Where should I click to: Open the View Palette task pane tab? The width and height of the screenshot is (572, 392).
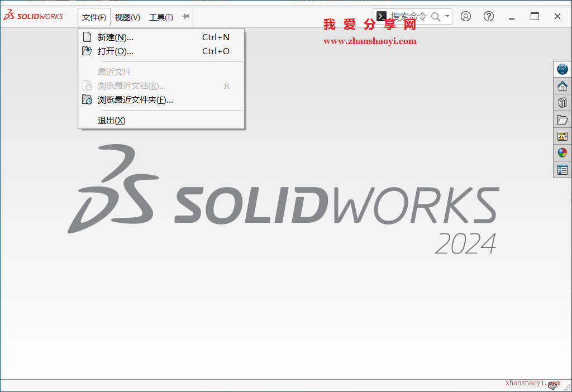562,136
